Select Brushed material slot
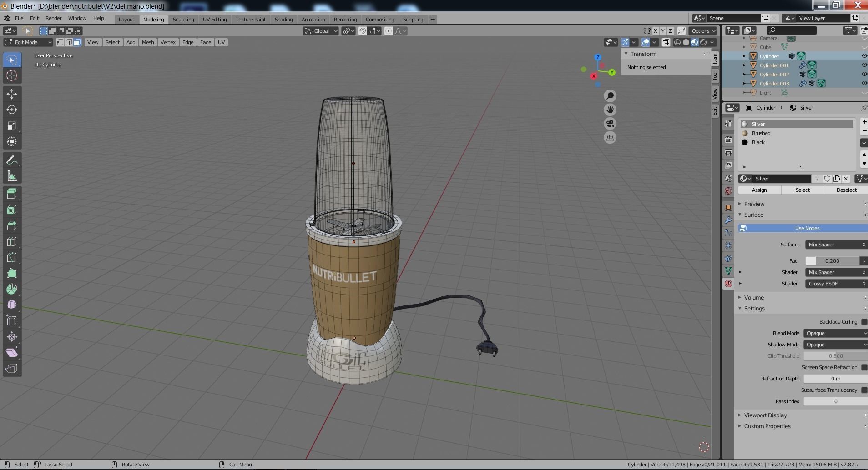868x470 pixels. pyautogui.click(x=796, y=133)
